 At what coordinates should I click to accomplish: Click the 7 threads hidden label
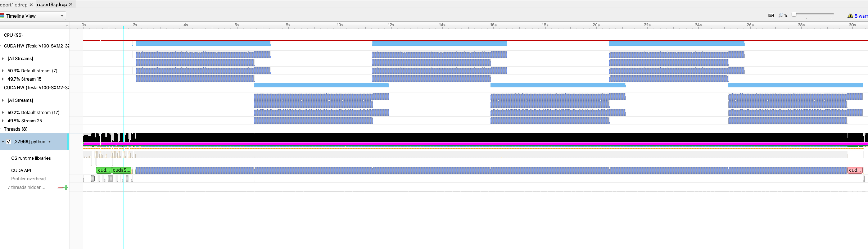[26, 187]
